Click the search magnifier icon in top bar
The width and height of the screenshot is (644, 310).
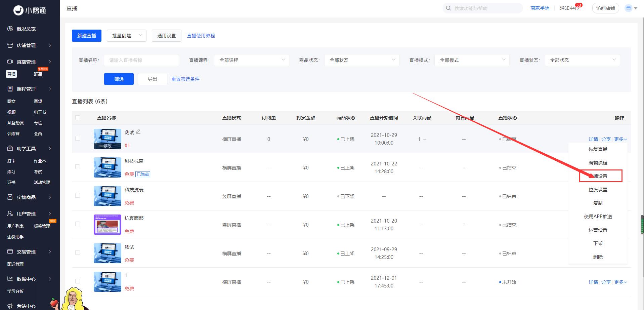[448, 8]
